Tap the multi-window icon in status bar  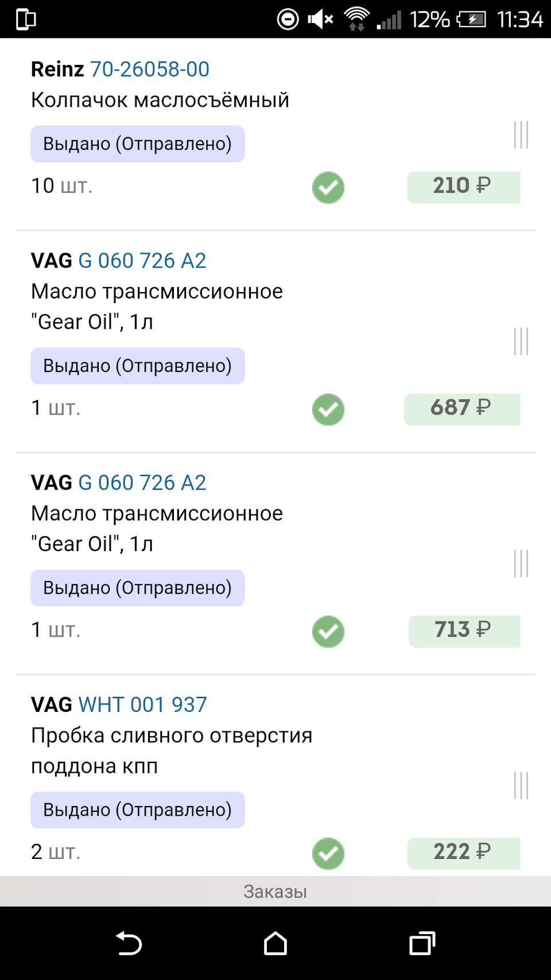coord(26,19)
